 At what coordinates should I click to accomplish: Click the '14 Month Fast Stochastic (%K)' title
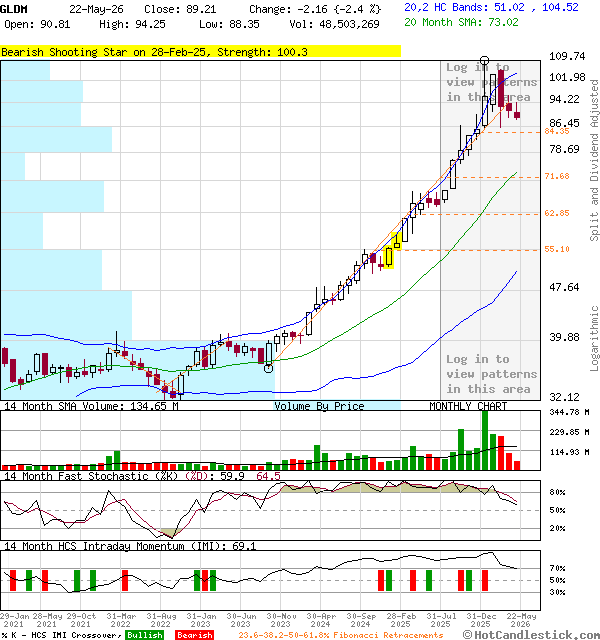pyautogui.click(x=91, y=476)
